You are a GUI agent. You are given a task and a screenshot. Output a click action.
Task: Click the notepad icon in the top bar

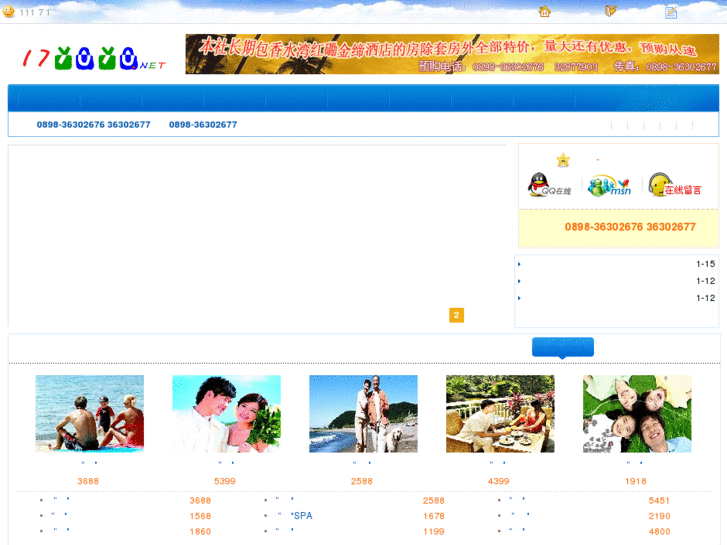[671, 13]
